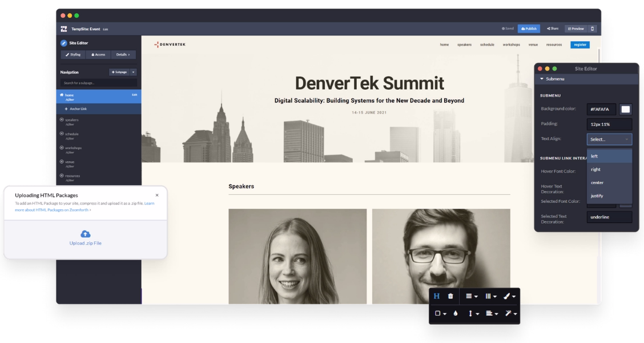Screen dimensions: 644x343
Task: Click workshops in the site menu
Action: tap(512, 45)
